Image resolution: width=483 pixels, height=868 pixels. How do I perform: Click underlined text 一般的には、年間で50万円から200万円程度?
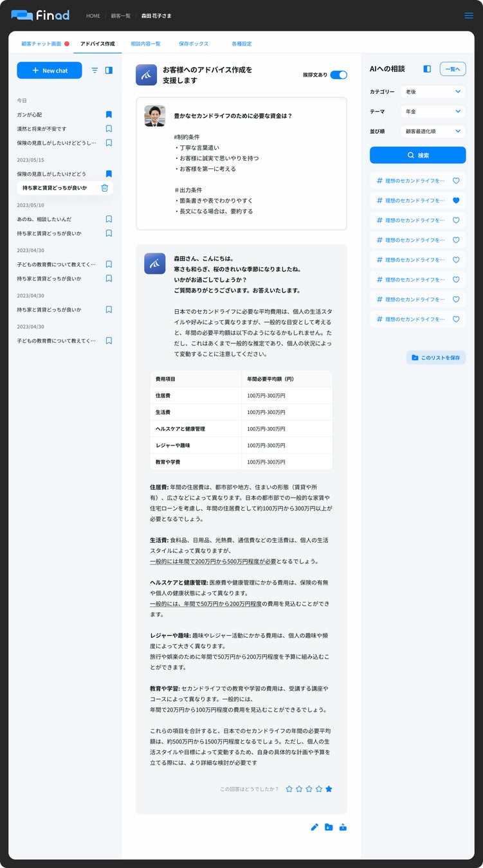206,604
